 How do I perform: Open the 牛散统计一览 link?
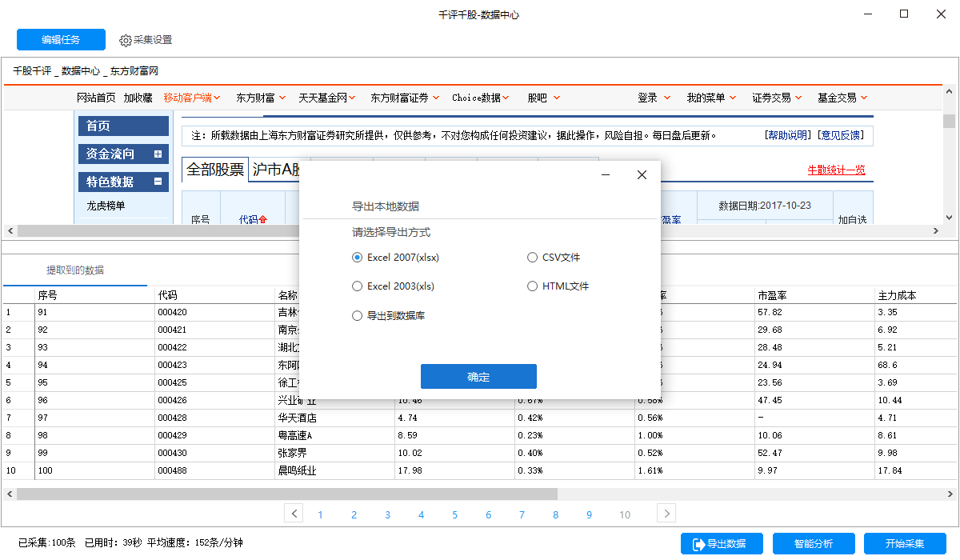pos(836,170)
